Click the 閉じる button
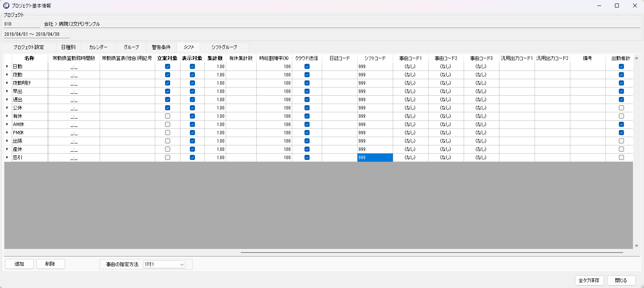 point(621,281)
